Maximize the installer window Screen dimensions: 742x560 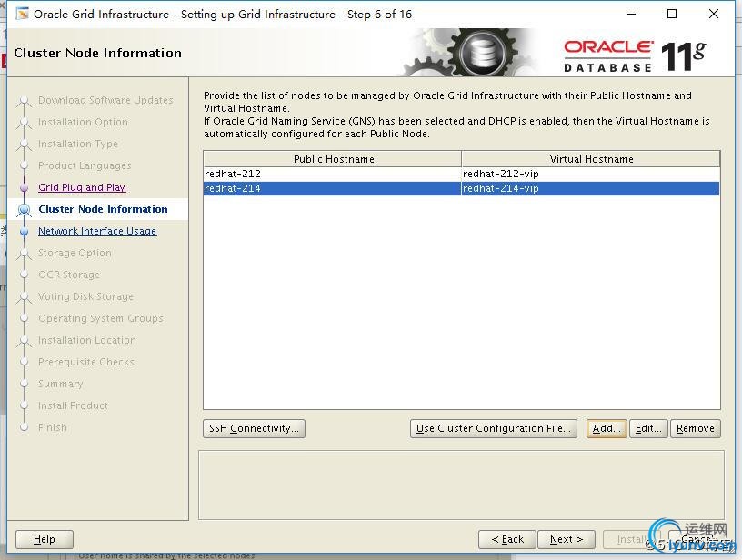[671, 14]
